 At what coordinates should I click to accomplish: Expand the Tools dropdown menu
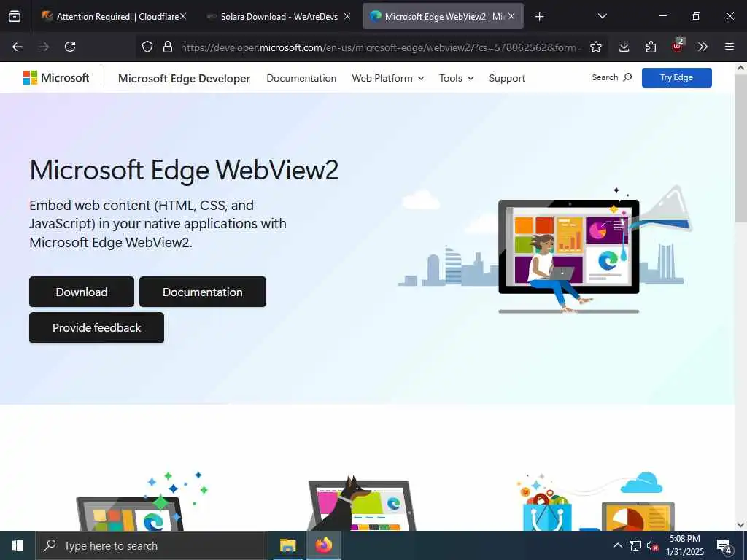[x=457, y=78]
